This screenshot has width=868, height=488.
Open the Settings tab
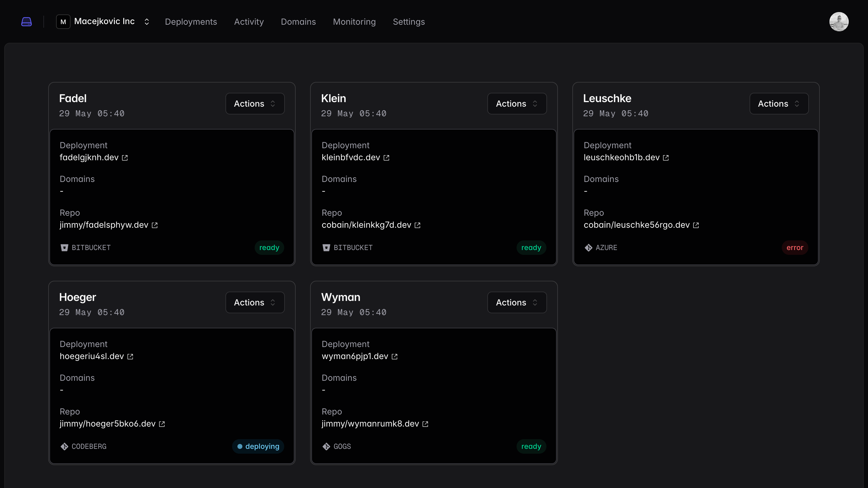tap(408, 22)
